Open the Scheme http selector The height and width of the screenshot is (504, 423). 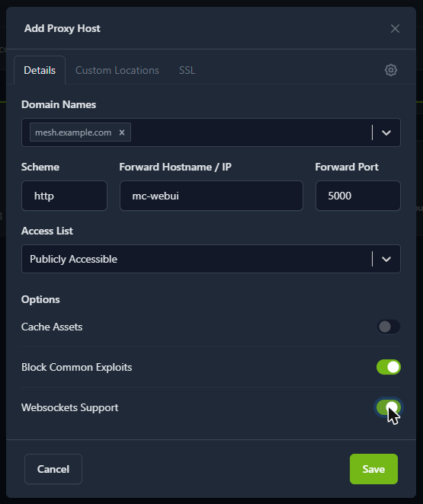(x=64, y=196)
